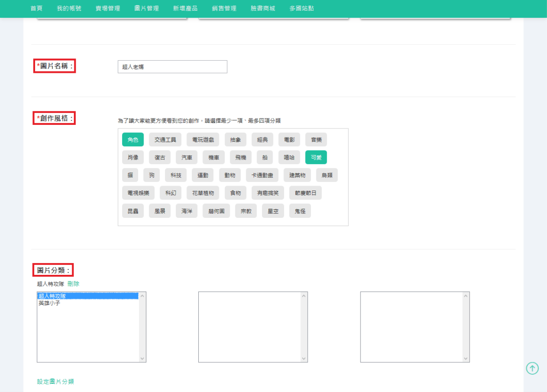Select the 節慶節日 style tag
Image resolution: width=547 pixels, height=392 pixels.
click(305, 193)
